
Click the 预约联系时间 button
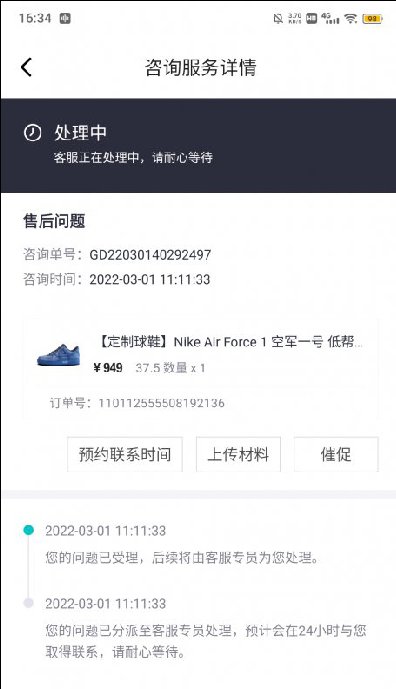[x=125, y=454]
